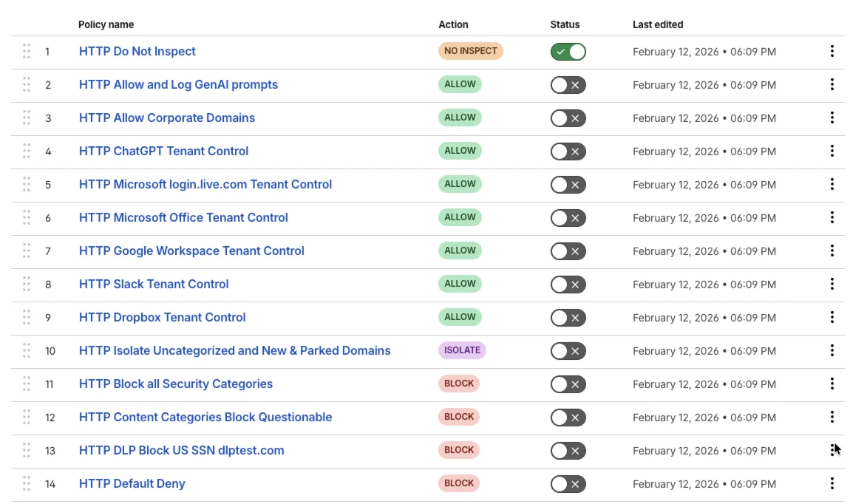Open the actions menu for HTTP Slack Tenant Control
Image resolution: width=850 pixels, height=504 pixels.
832,284
